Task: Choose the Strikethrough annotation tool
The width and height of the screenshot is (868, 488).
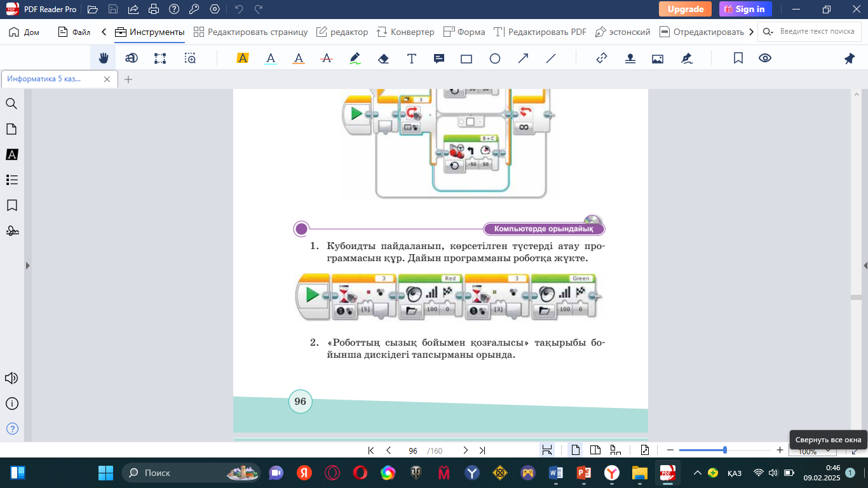Action: (327, 58)
